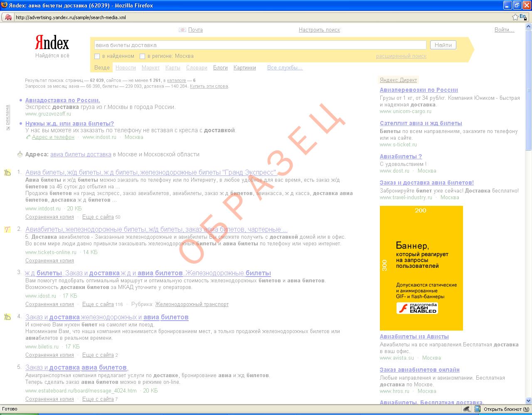
Task: Check the 'в найденном' checkbox
Action: click(x=97, y=56)
